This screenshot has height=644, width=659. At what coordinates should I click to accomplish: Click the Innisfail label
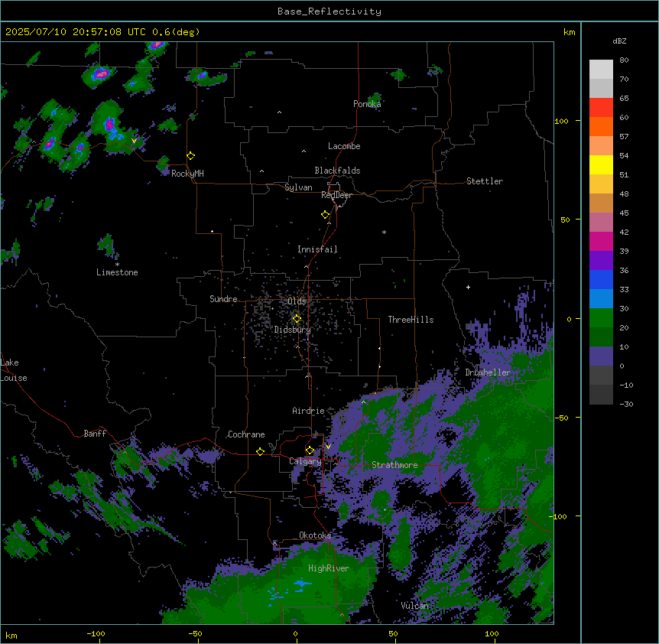tap(317, 249)
